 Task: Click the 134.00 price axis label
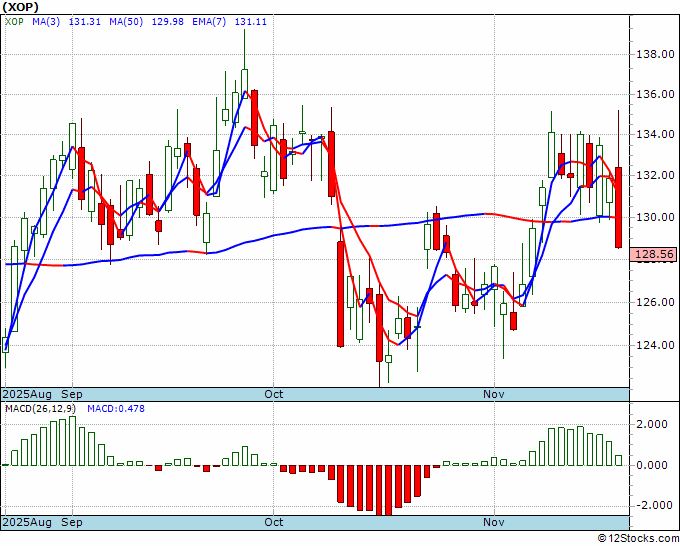(x=655, y=134)
